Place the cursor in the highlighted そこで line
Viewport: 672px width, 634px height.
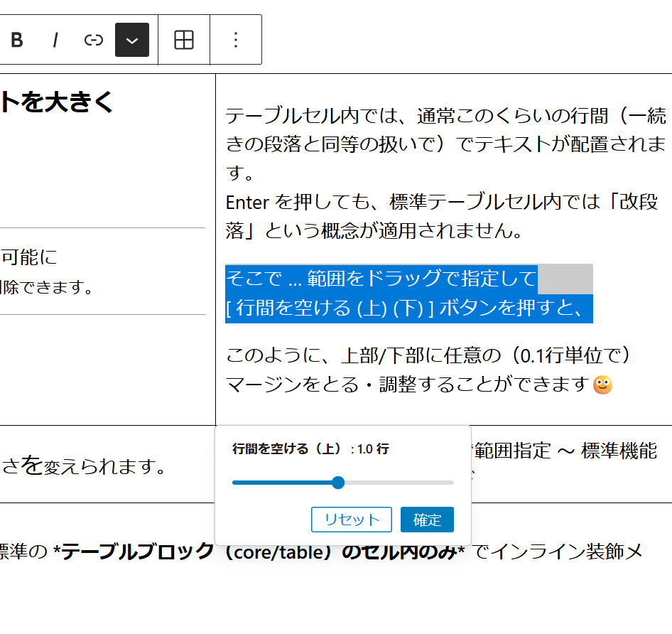pos(380,278)
